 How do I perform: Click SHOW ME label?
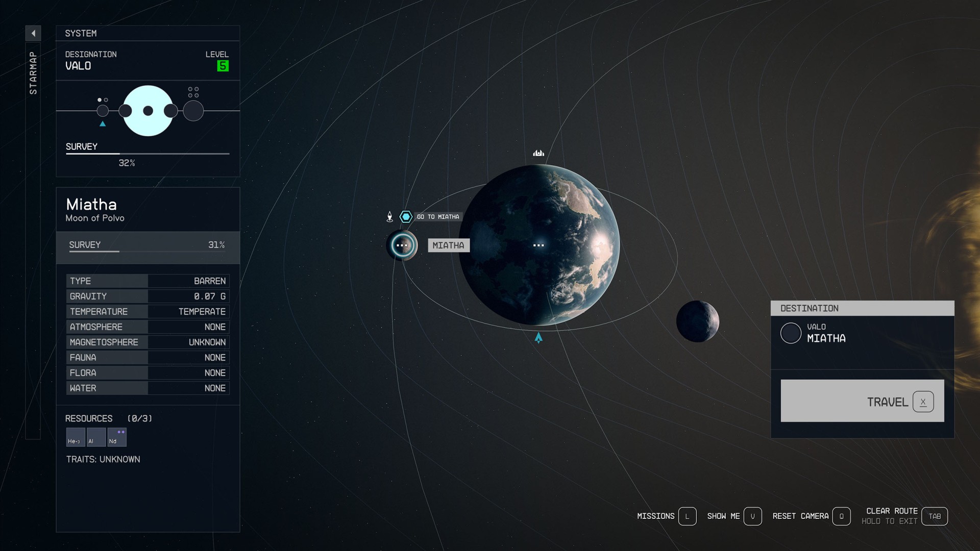723,516
